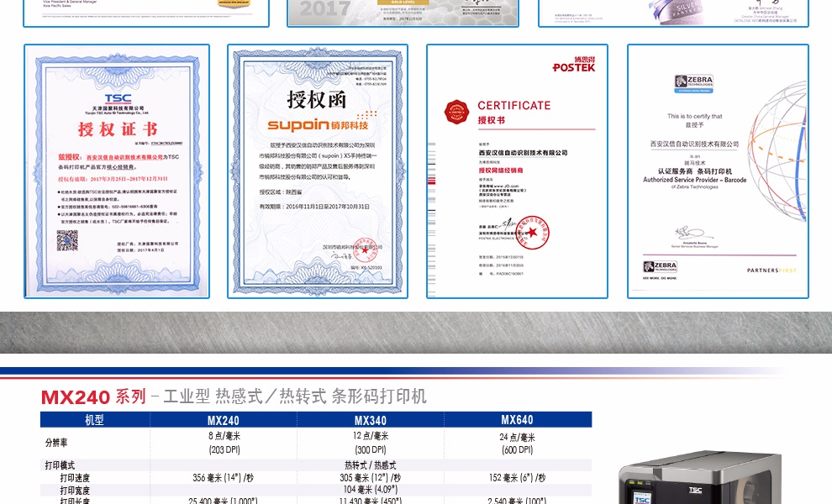832x504 pixels.
Task: Click the signature on the Zebra certificate
Action: click(x=693, y=233)
